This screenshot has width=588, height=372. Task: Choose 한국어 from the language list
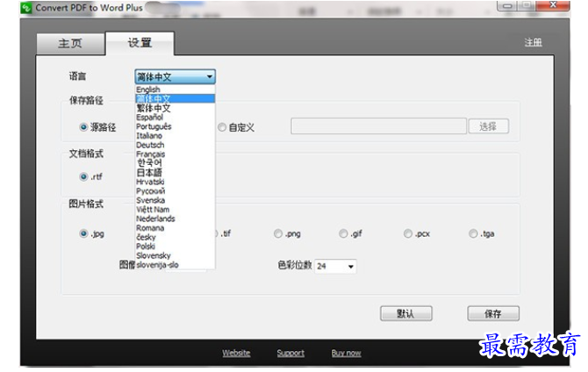coord(176,163)
